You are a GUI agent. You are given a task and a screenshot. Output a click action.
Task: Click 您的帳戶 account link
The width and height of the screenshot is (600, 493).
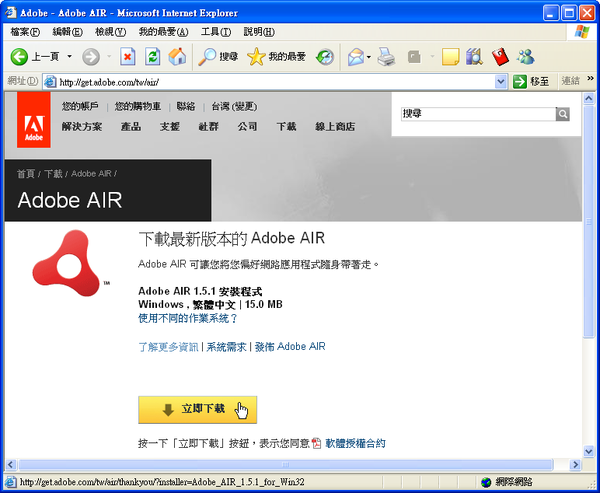tap(80, 106)
